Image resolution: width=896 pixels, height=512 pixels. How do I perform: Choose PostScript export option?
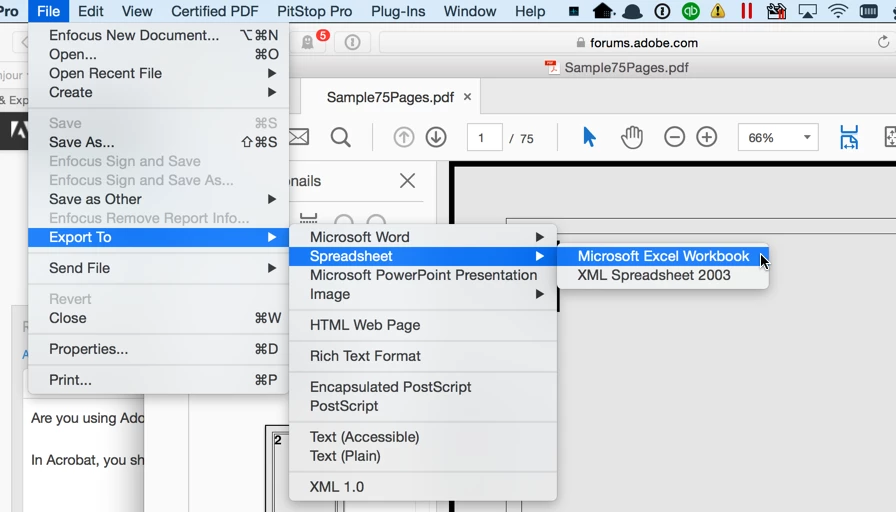(x=423, y=406)
